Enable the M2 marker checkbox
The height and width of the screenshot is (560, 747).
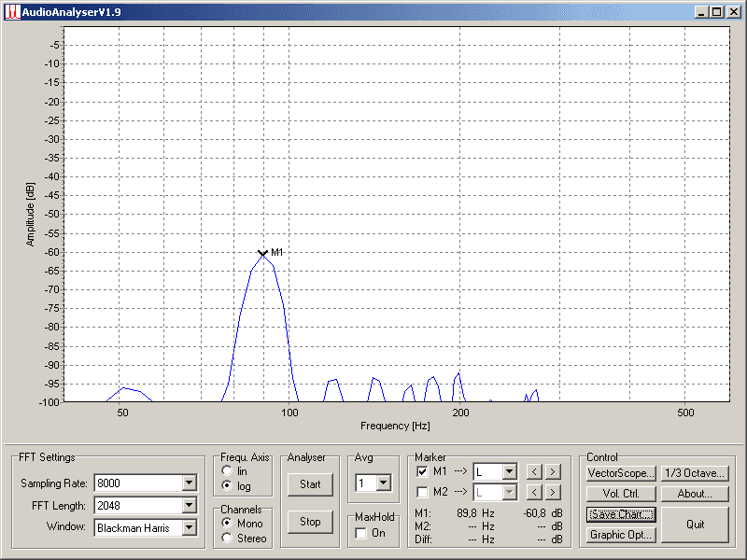point(422,492)
